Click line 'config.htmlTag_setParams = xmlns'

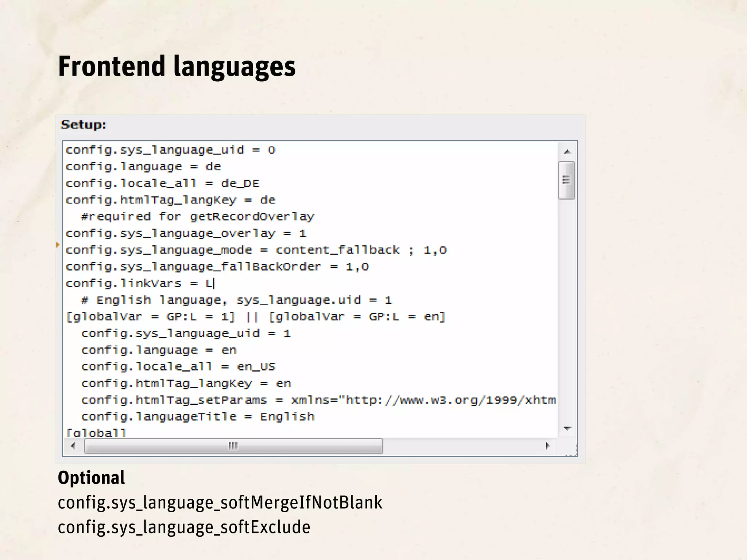tap(319, 400)
